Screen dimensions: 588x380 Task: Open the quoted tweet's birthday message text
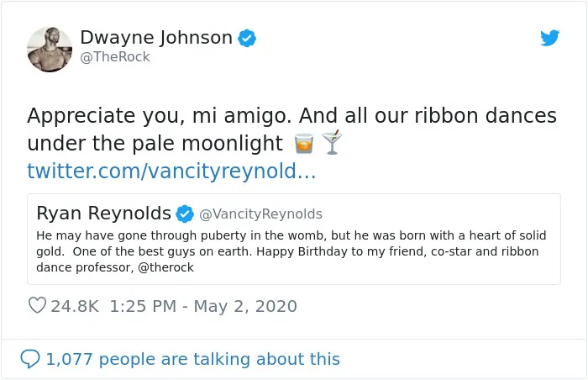291,251
